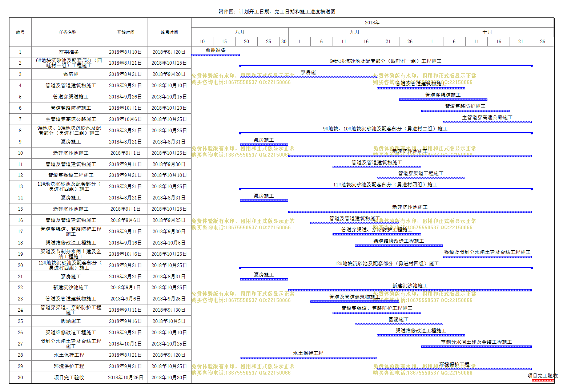Select task name '节制分水闸土建及金结工程施工' in row 27
This screenshot has width=563, height=392.
tap(68, 344)
